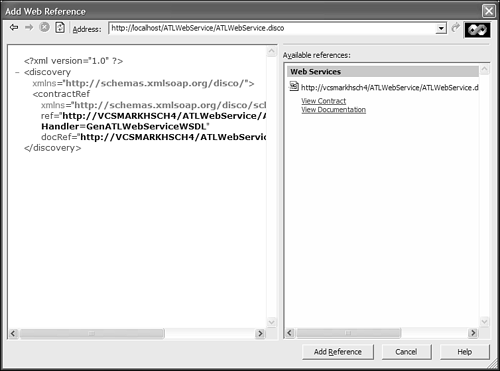
Task: Go back with the Back arrow icon
Action: (x=14, y=27)
